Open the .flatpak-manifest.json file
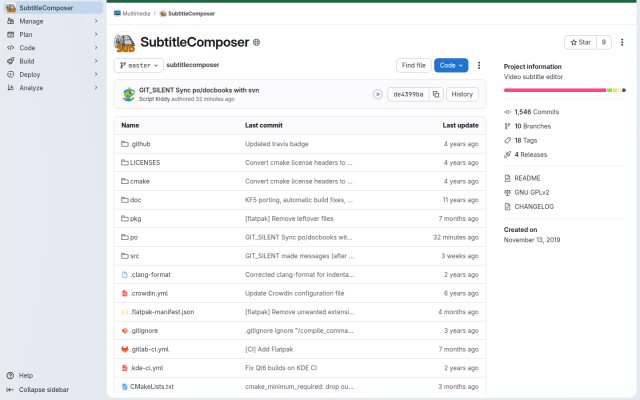640x400 pixels. [162, 312]
